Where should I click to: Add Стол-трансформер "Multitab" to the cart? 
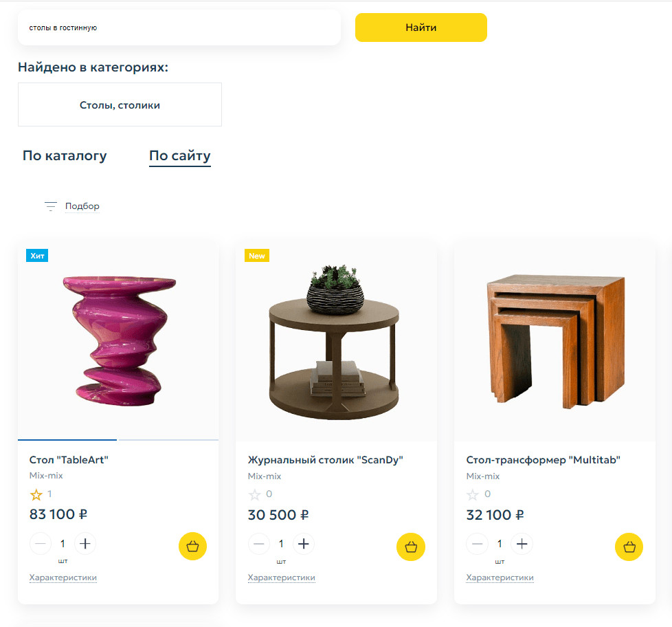[629, 547]
